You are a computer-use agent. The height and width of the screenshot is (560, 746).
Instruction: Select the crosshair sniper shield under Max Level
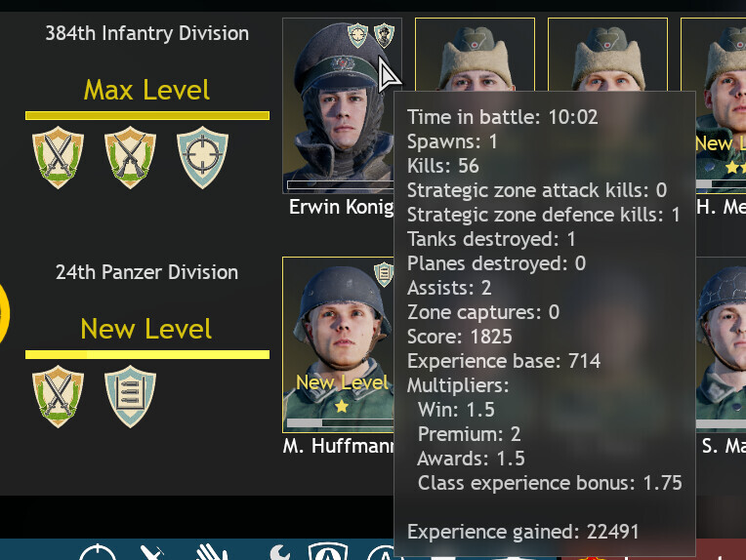[x=202, y=157]
